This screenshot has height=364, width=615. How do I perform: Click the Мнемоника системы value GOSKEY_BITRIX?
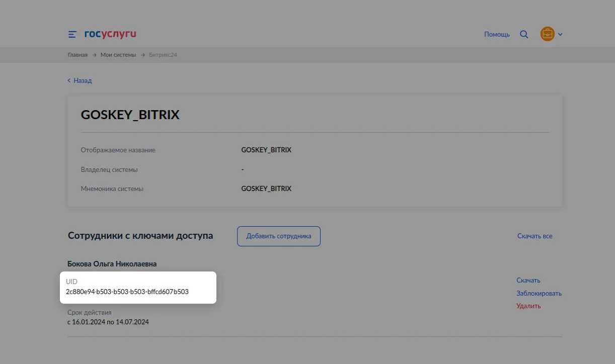pyautogui.click(x=266, y=189)
